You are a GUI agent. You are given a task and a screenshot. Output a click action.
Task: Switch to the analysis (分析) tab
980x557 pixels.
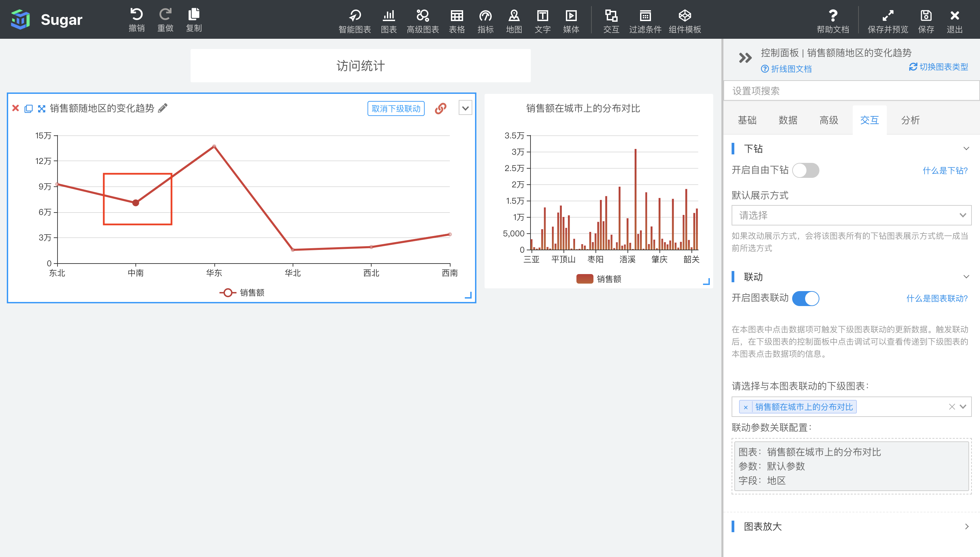pos(910,120)
